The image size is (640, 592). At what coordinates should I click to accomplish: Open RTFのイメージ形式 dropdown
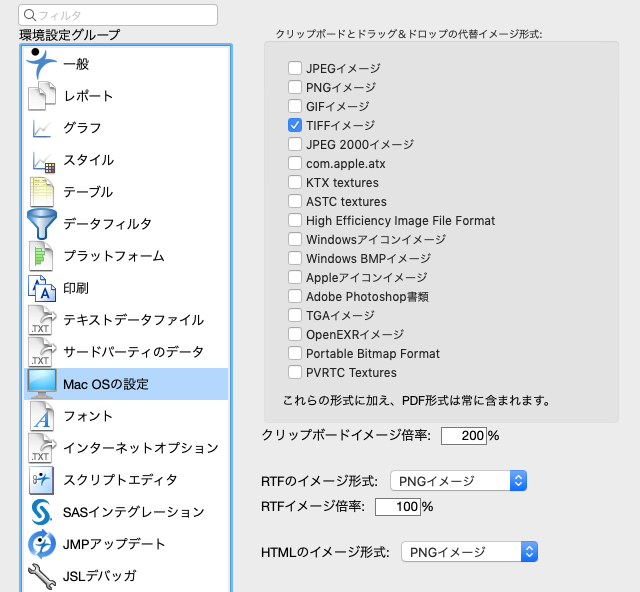(x=458, y=481)
